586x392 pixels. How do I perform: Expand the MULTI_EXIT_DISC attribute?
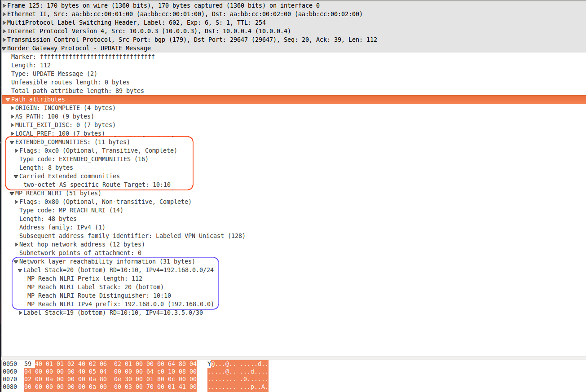(12, 124)
